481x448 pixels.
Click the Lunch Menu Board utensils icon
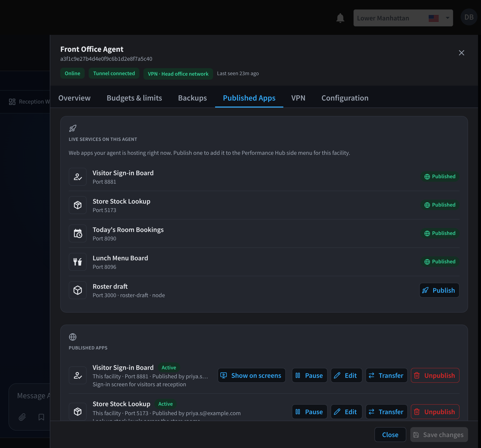(x=78, y=262)
